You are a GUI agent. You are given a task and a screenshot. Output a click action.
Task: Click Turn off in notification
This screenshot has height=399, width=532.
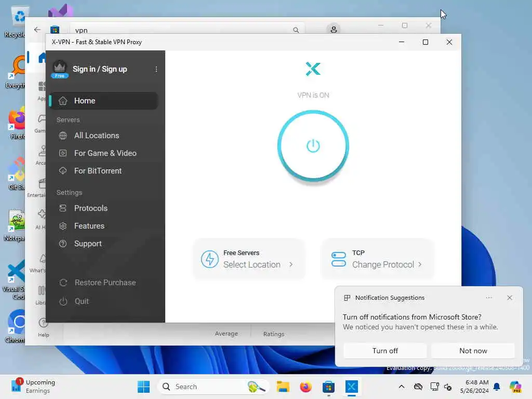(385, 351)
